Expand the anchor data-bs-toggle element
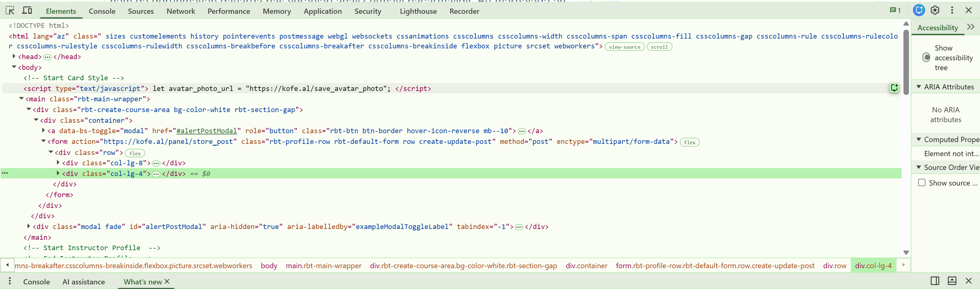Viewport: 980px width, 289px height. 43,130
